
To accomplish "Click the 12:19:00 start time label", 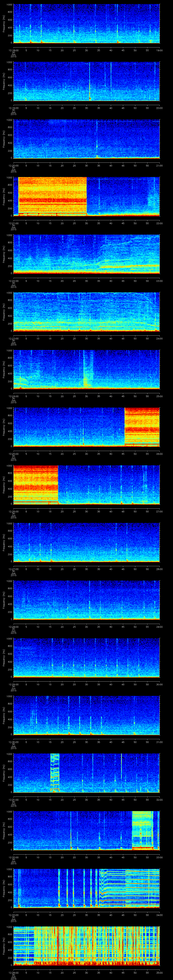I will (13, 108).
